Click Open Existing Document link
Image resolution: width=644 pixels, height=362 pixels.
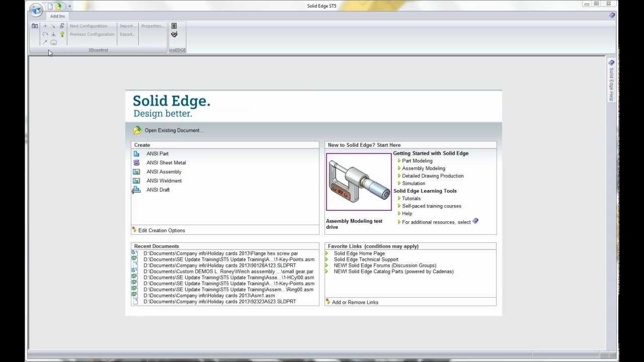[174, 130]
